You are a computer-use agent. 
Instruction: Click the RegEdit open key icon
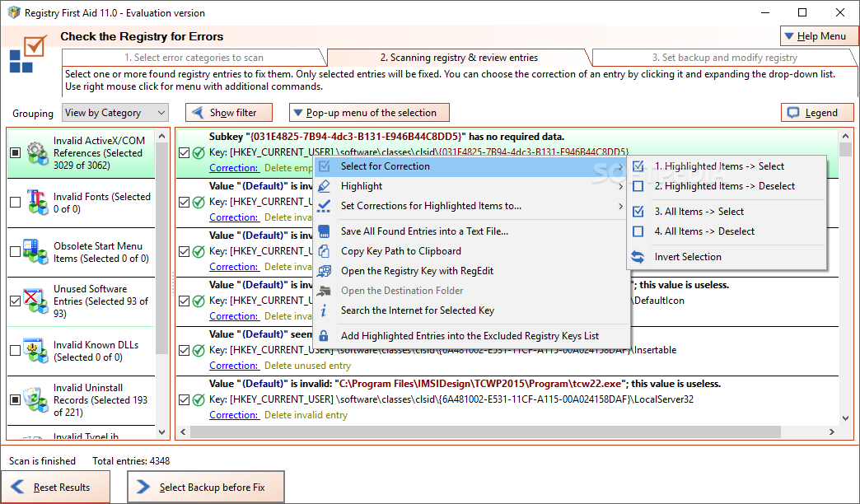[x=325, y=271]
